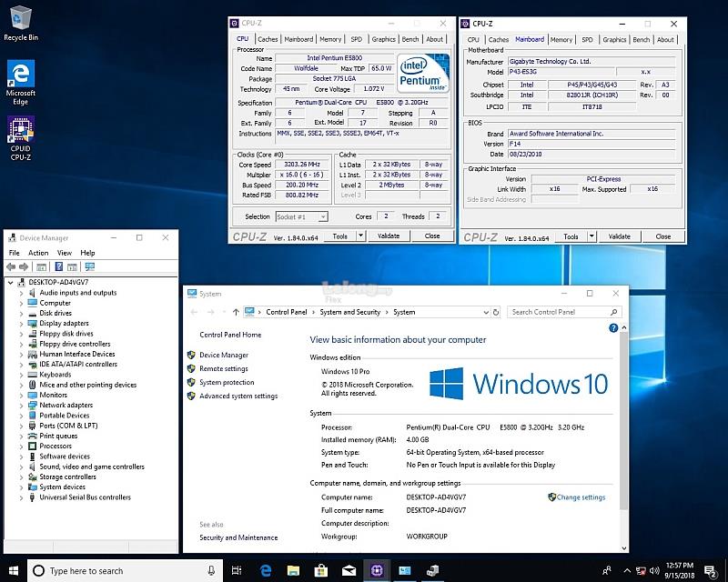The image size is (728, 582).
Task: Click the Forward arrow in Device Manager toolbar
Action: 24,266
